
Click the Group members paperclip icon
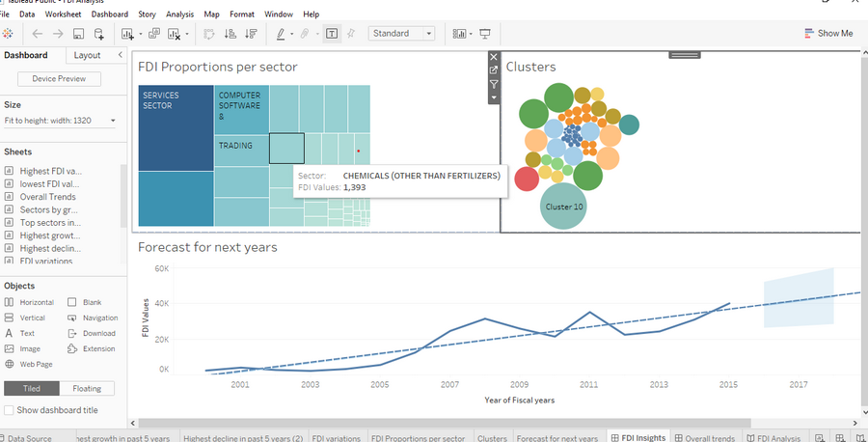pyautogui.click(x=305, y=34)
